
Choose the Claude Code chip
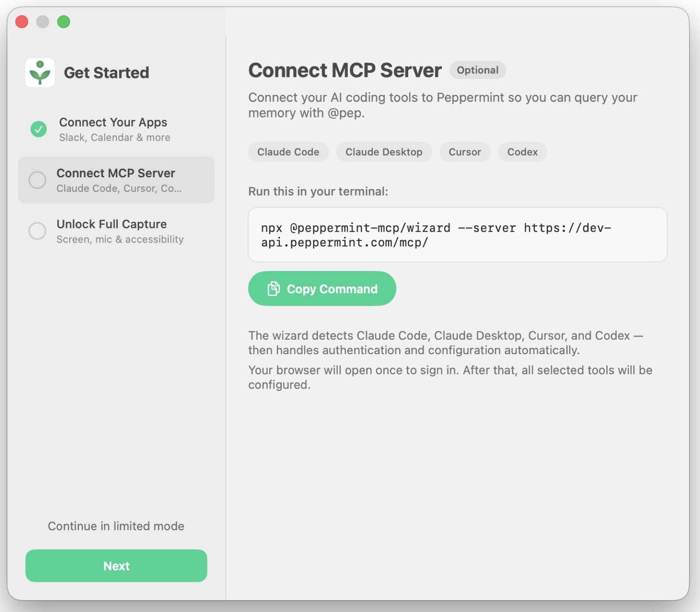point(288,152)
